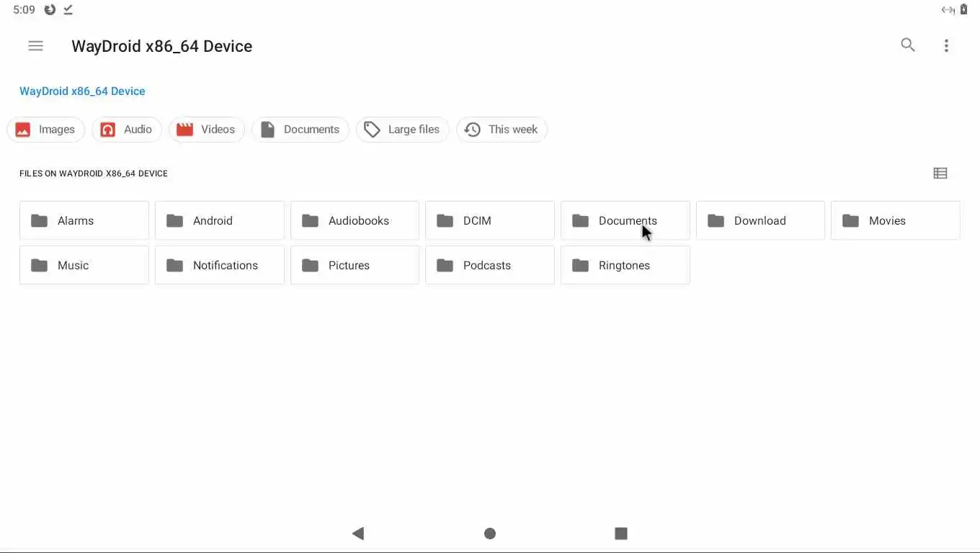This screenshot has height=553, width=980.
Task: Click the WayDroid x86_64 Device breadcrumb
Action: pos(82,91)
